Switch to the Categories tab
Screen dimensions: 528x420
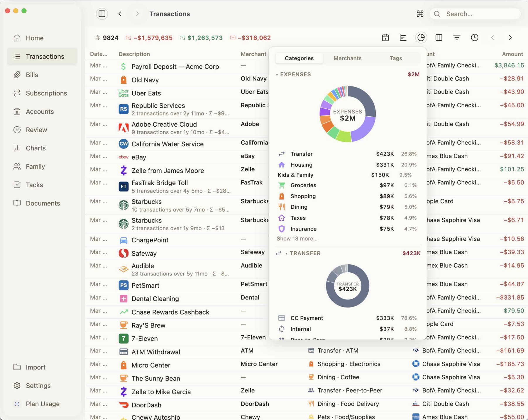tap(299, 58)
